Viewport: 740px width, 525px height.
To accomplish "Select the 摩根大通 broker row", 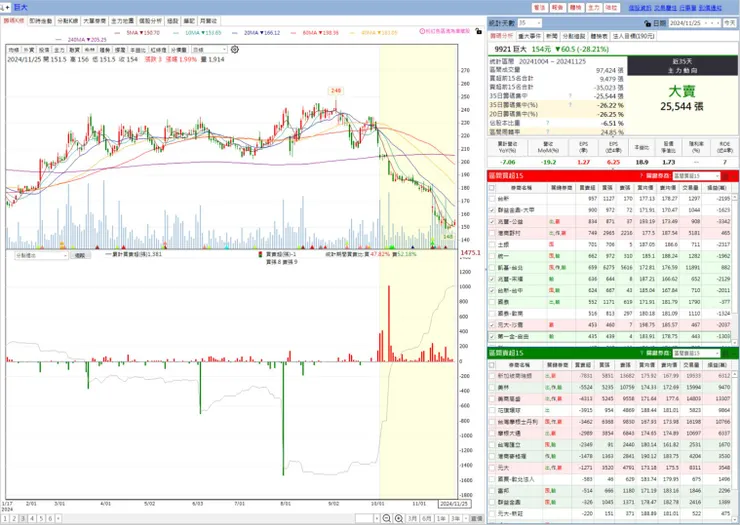I will click(x=611, y=433).
